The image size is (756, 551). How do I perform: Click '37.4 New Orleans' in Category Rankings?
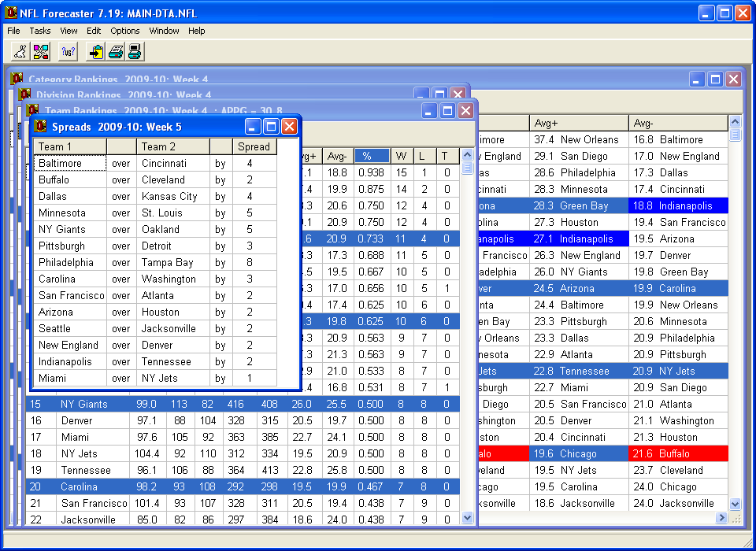579,139
